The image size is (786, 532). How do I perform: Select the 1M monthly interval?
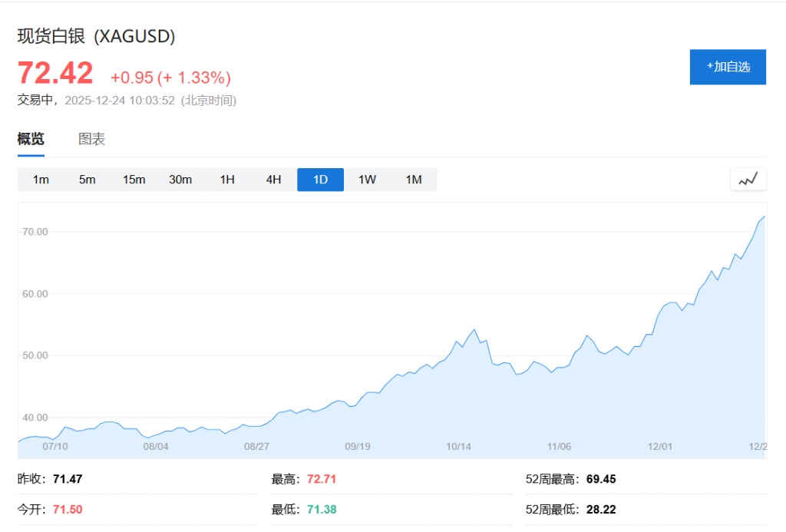point(414,180)
